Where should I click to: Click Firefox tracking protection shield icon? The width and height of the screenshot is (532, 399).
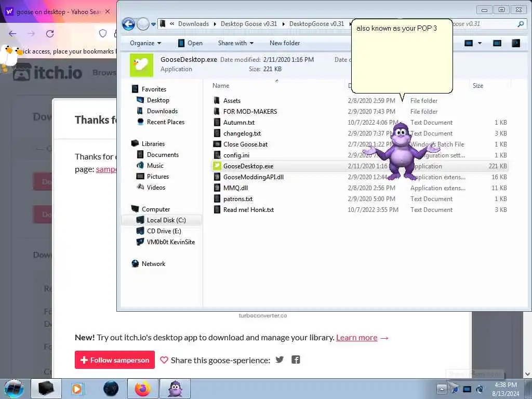(103, 33)
